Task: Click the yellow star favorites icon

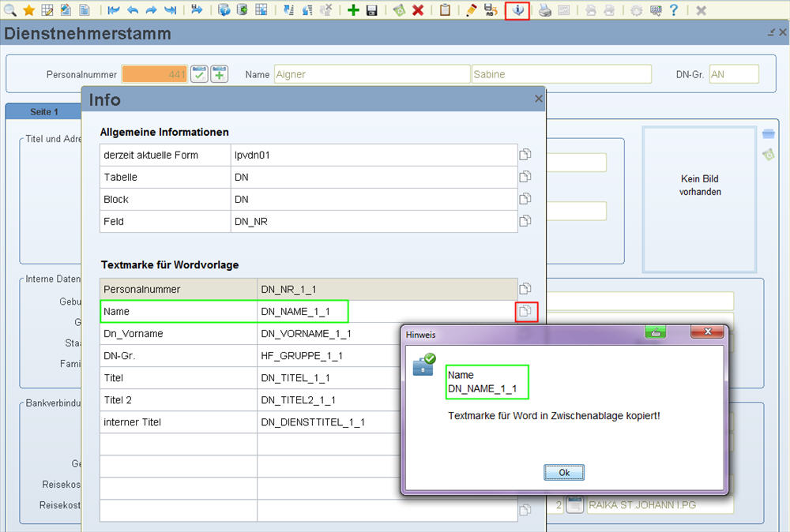Action: click(28, 10)
